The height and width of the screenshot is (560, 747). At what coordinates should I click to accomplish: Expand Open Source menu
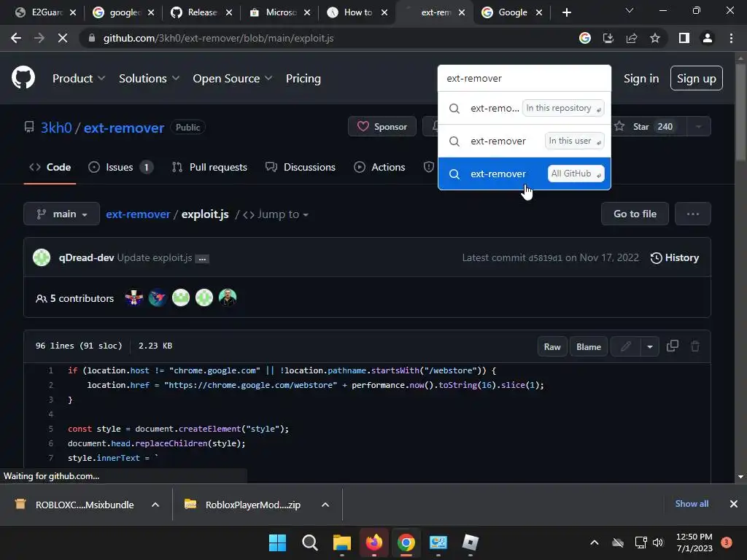pyautogui.click(x=233, y=78)
